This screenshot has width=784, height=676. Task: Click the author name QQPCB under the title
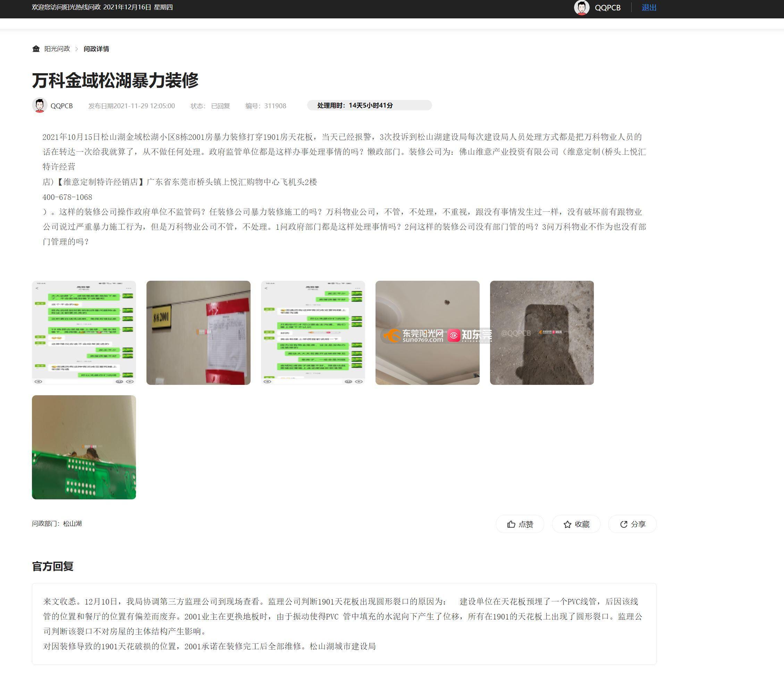pos(62,106)
